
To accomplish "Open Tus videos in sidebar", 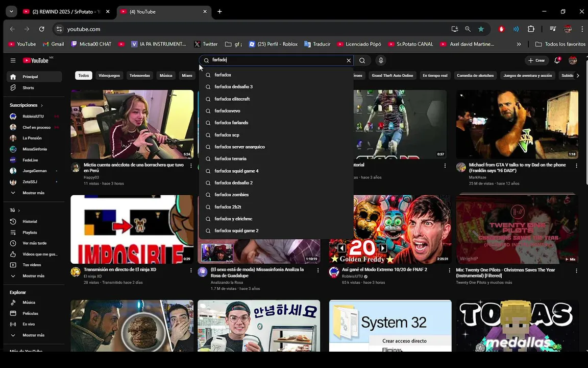I will [34, 265].
